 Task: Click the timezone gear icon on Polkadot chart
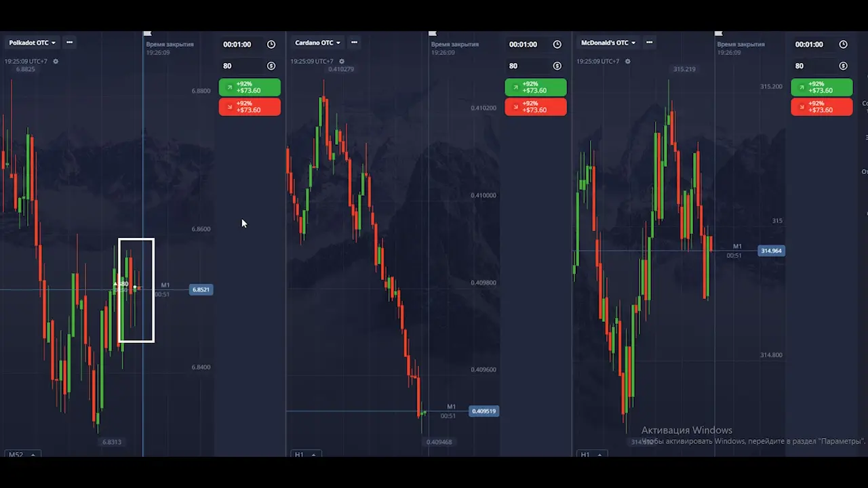[x=56, y=62]
